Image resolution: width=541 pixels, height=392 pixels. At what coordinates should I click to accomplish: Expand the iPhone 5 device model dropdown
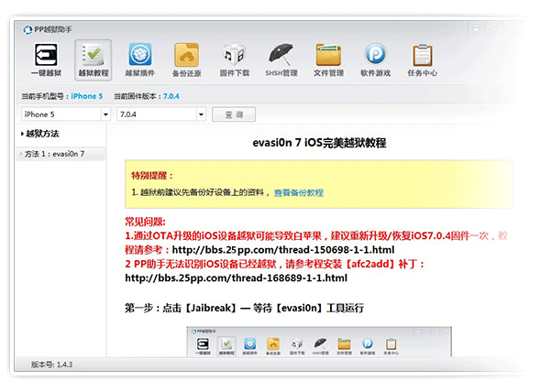[105, 114]
